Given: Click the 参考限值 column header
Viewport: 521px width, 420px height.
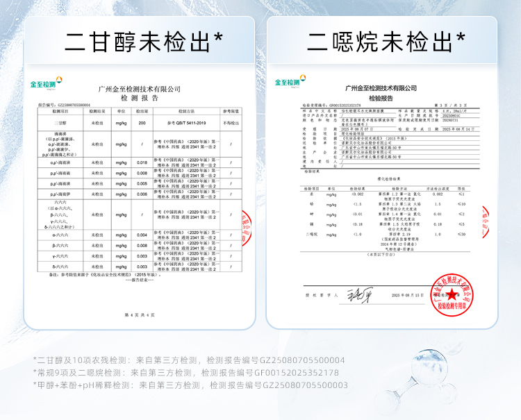Looking at the screenshot, I should pyautogui.click(x=231, y=111).
